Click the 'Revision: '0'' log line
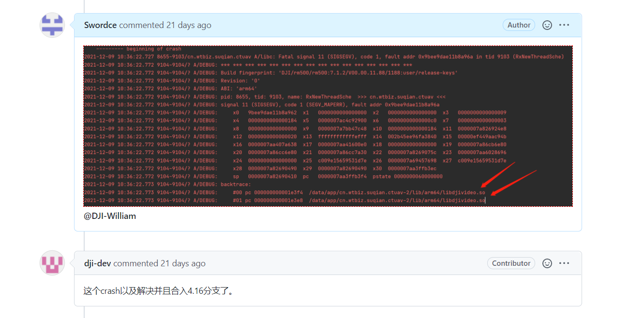Image resolution: width=644 pixels, height=318 pixels. click(x=172, y=81)
